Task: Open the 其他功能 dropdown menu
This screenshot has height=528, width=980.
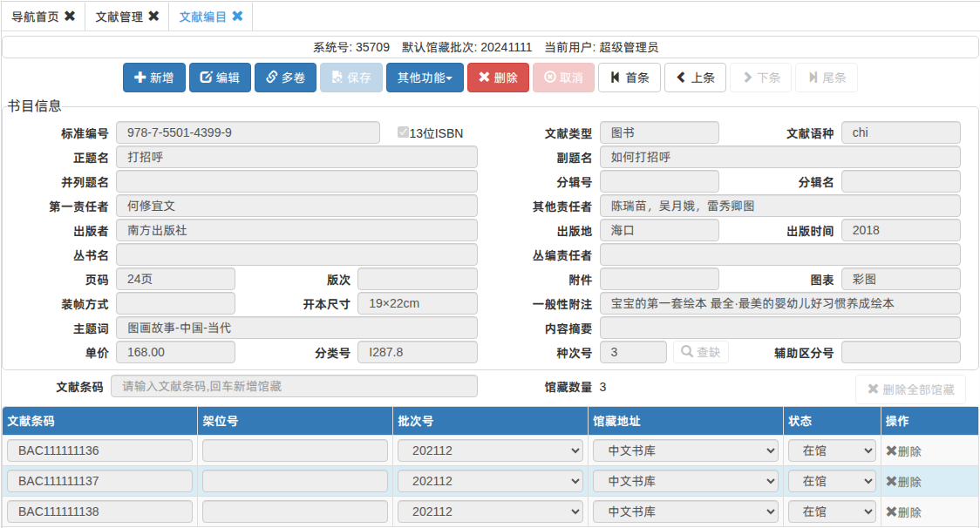Action: click(x=425, y=78)
